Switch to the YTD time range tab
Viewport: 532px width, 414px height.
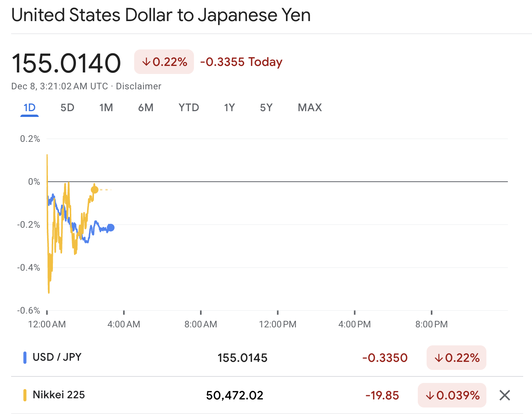pos(188,108)
